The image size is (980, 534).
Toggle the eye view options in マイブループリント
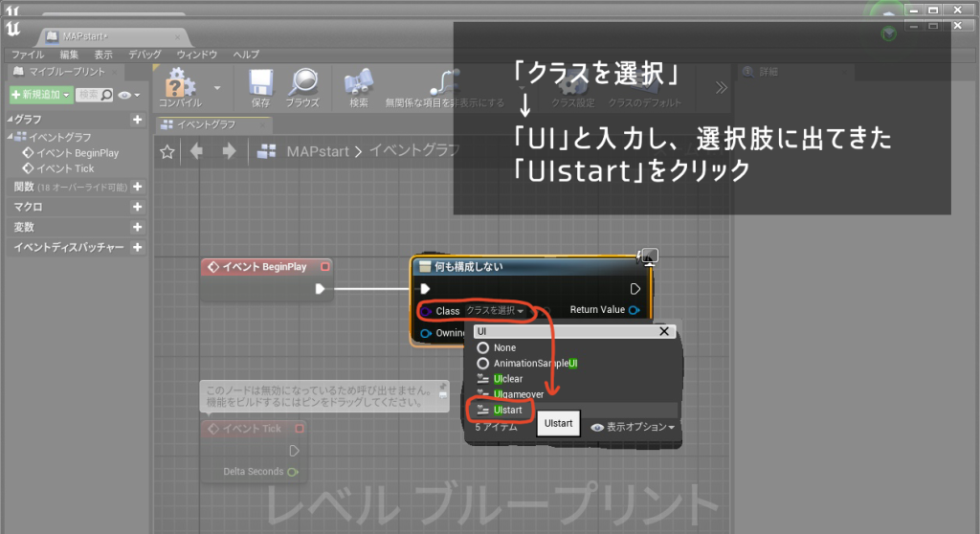126,95
